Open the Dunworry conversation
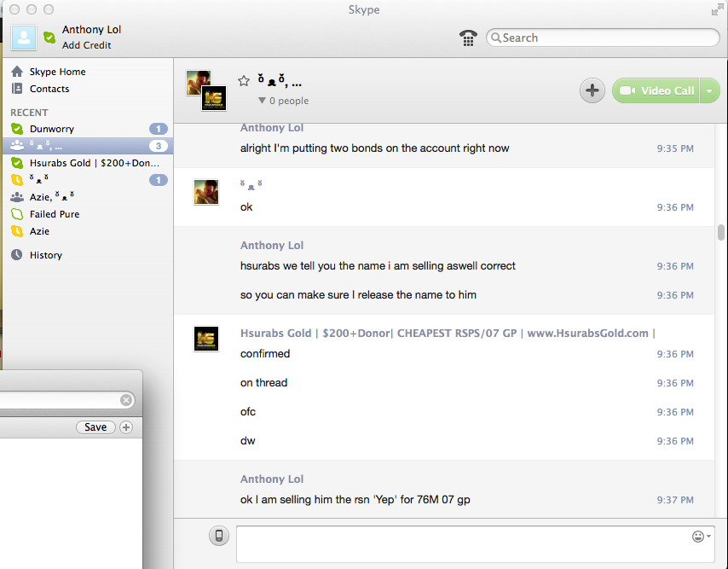 [88, 129]
